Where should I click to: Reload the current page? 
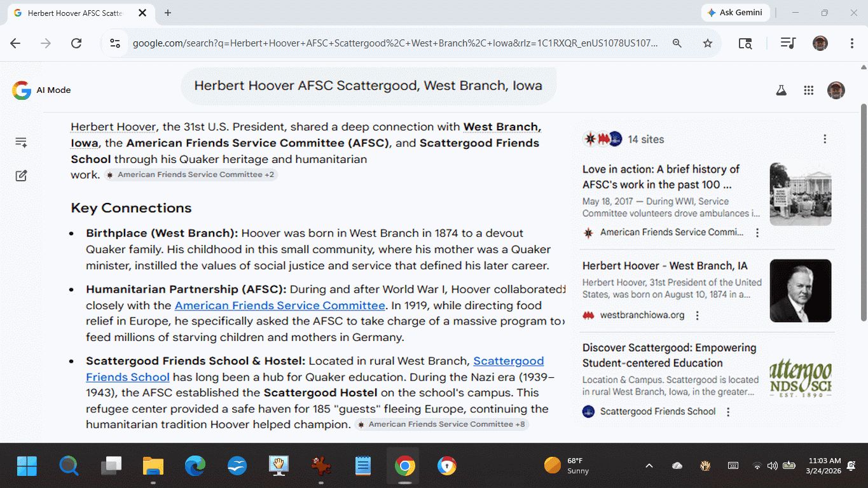tap(76, 43)
